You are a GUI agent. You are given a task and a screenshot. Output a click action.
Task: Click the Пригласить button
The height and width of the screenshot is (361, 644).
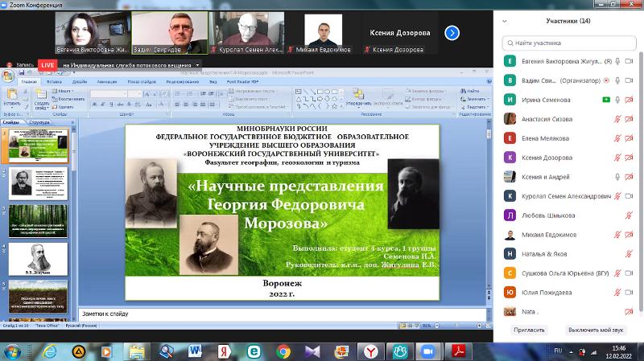pos(528,330)
